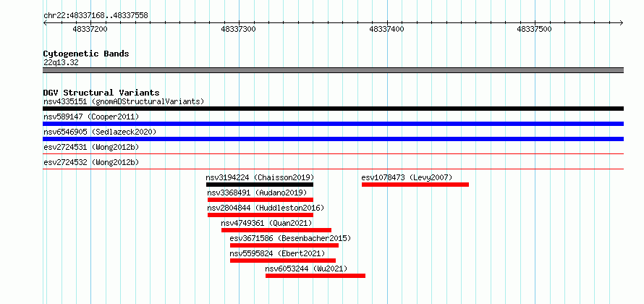Click the DGV Structural Variants track title

point(101,93)
